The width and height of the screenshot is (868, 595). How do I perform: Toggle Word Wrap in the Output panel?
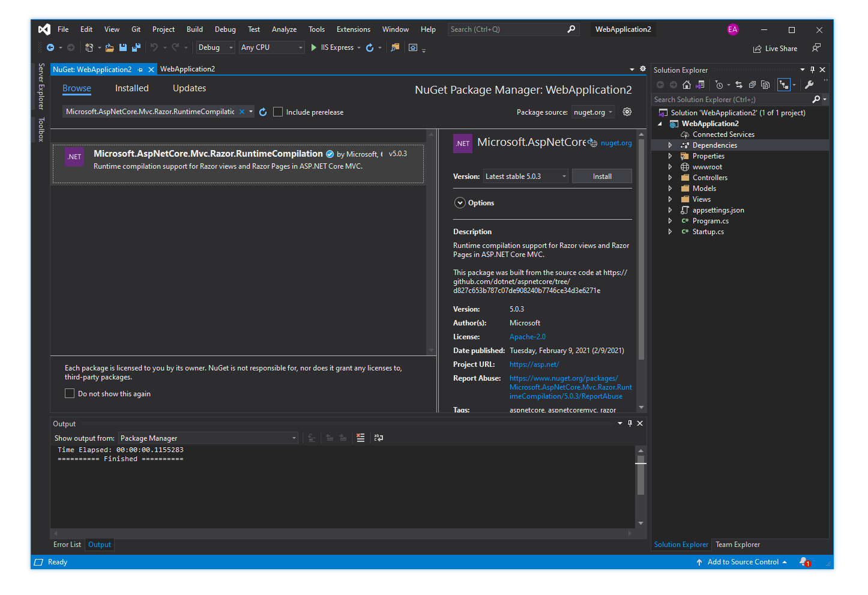[x=379, y=438]
